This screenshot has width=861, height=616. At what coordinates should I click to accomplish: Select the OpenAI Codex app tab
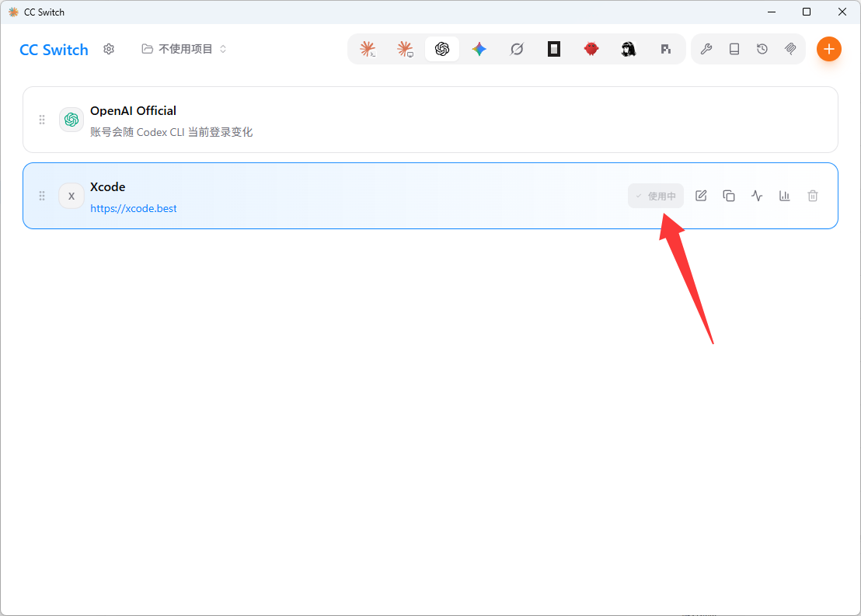[442, 50]
